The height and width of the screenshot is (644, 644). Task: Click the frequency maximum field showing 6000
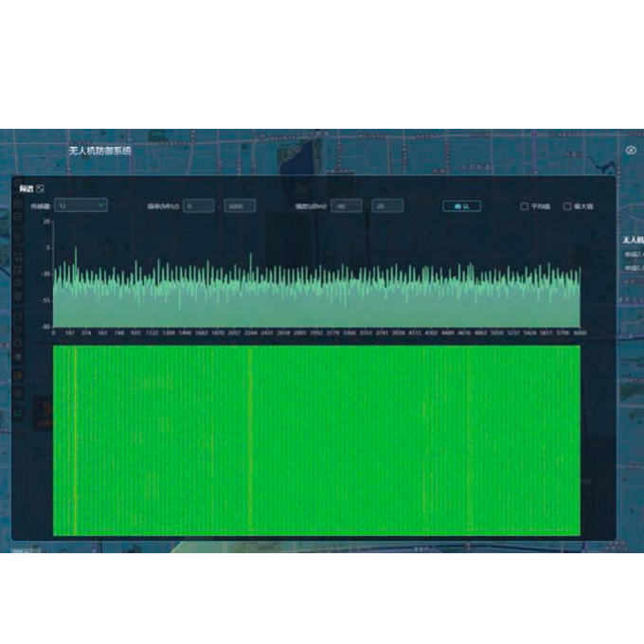tap(239, 206)
